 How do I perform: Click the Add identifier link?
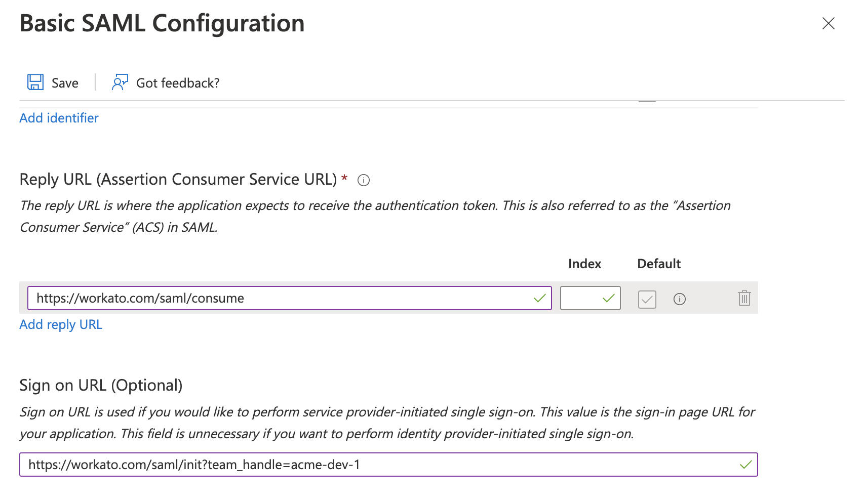click(x=59, y=118)
